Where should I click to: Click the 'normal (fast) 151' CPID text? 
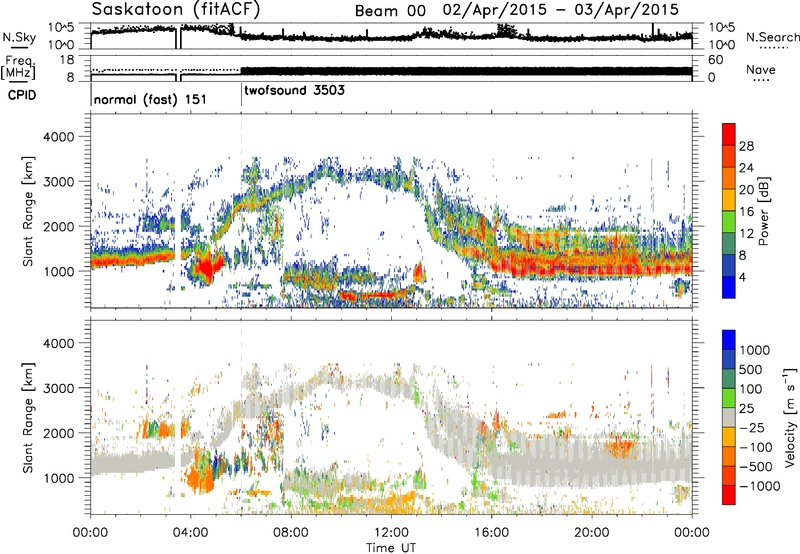tap(150, 99)
